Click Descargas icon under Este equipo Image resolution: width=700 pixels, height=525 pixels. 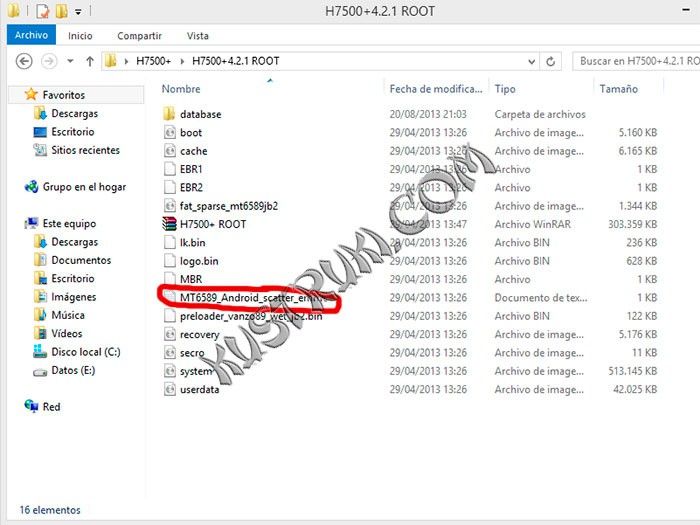point(40,242)
